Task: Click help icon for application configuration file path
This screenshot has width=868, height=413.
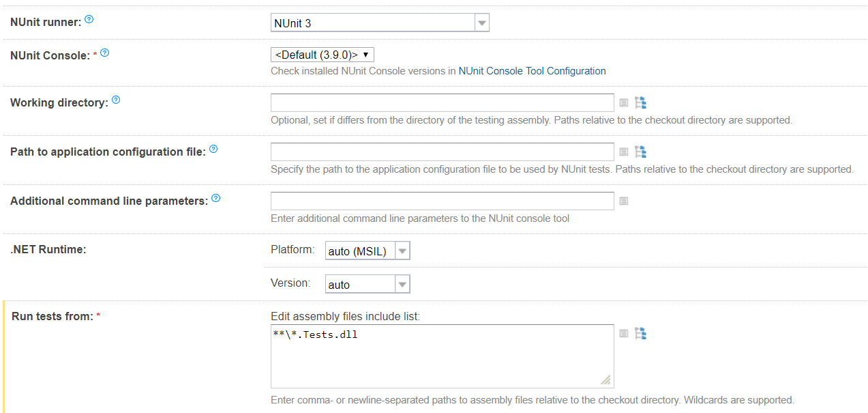Action: click(213, 149)
